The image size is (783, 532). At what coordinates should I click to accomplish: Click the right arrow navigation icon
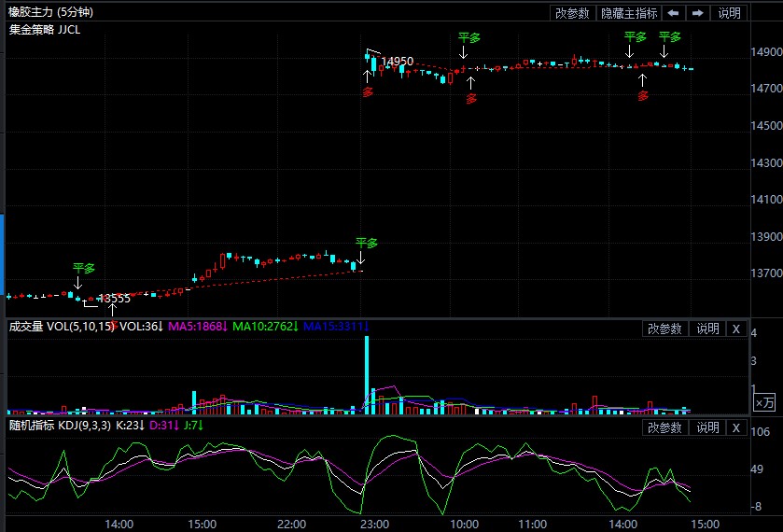coord(698,13)
